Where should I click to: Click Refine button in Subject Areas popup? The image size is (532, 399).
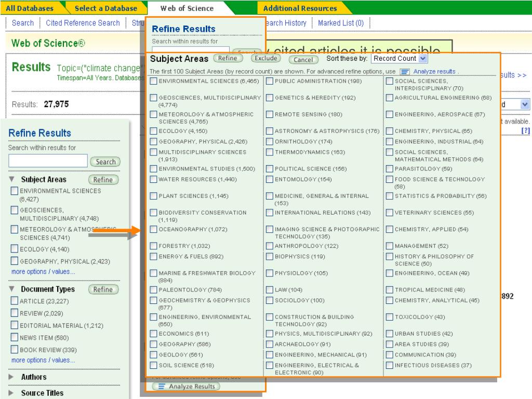(228, 58)
